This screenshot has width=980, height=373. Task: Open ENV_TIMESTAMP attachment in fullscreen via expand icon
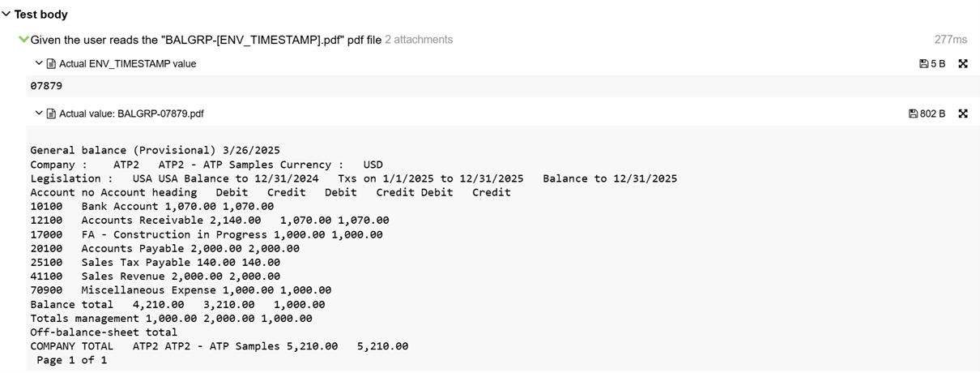(963, 63)
